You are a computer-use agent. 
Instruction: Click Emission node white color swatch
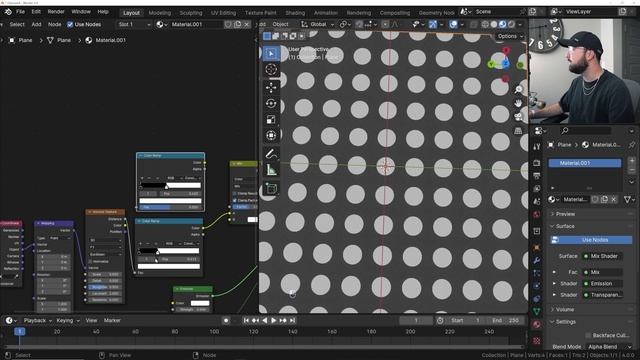tap(200, 303)
